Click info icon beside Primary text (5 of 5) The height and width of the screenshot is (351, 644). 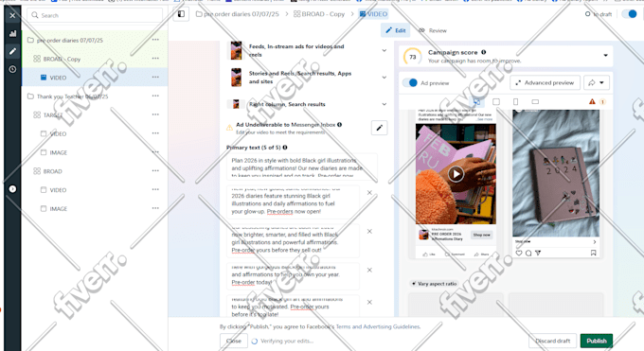(x=285, y=148)
